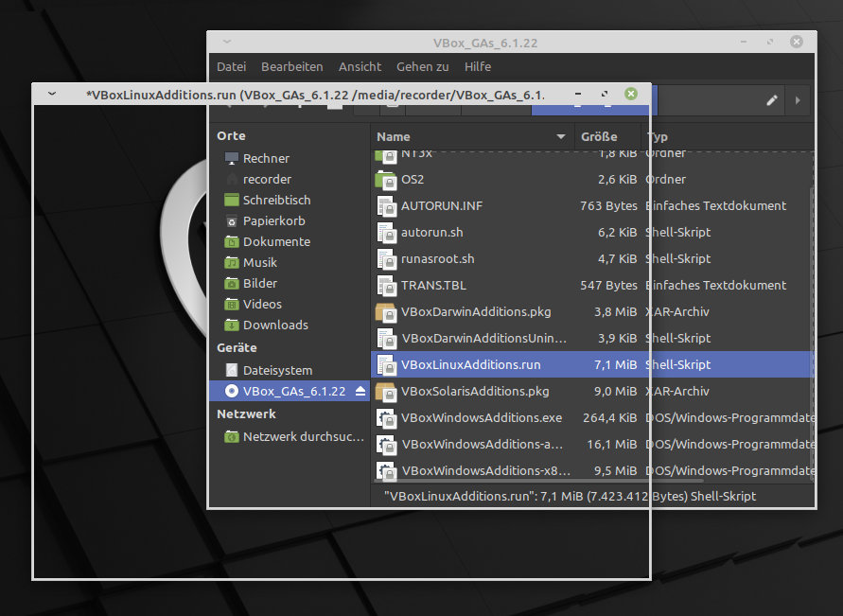The image size is (843, 616).
Task: Click the Name column header label
Action: [x=393, y=136]
